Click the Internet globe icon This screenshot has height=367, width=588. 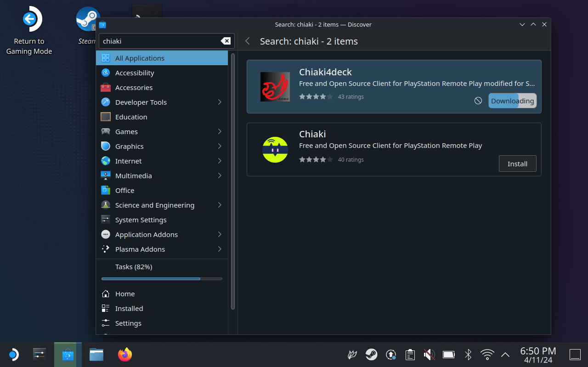coord(106,161)
